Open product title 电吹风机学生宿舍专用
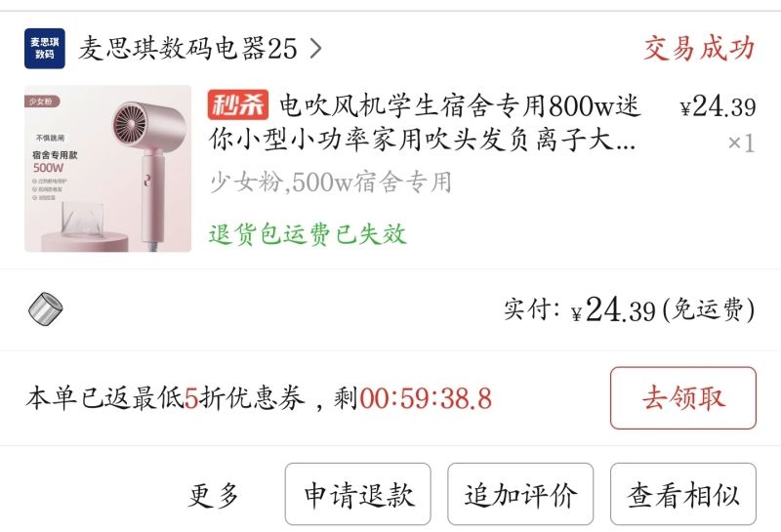The image size is (781, 532). pyautogui.click(x=424, y=123)
